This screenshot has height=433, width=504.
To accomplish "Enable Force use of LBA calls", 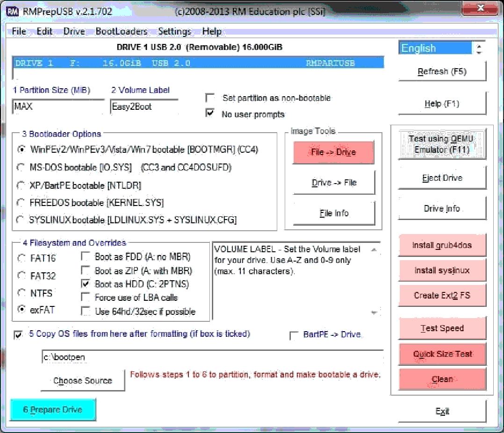I will [x=86, y=297].
